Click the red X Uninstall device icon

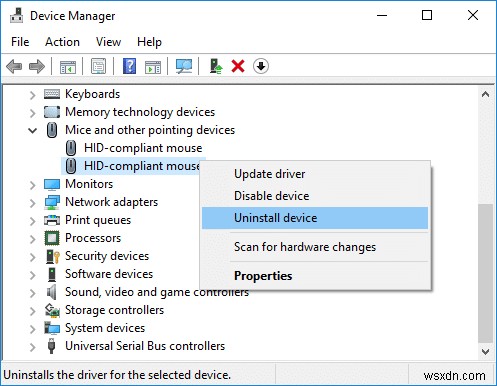tap(238, 66)
